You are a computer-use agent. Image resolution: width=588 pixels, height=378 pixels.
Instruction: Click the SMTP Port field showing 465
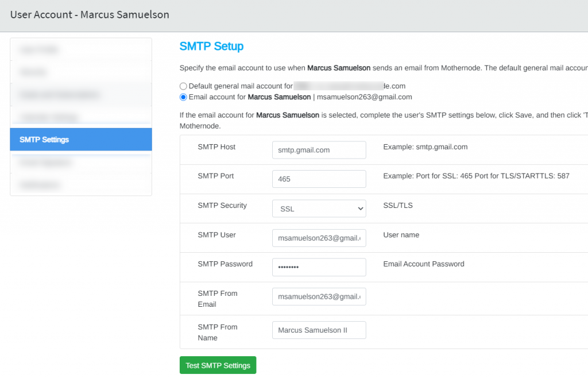[x=319, y=179]
